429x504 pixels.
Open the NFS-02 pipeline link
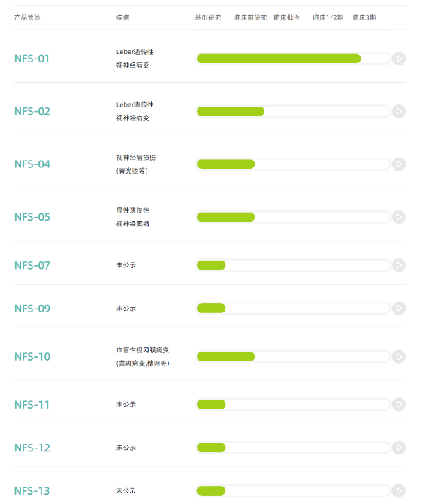click(x=32, y=111)
